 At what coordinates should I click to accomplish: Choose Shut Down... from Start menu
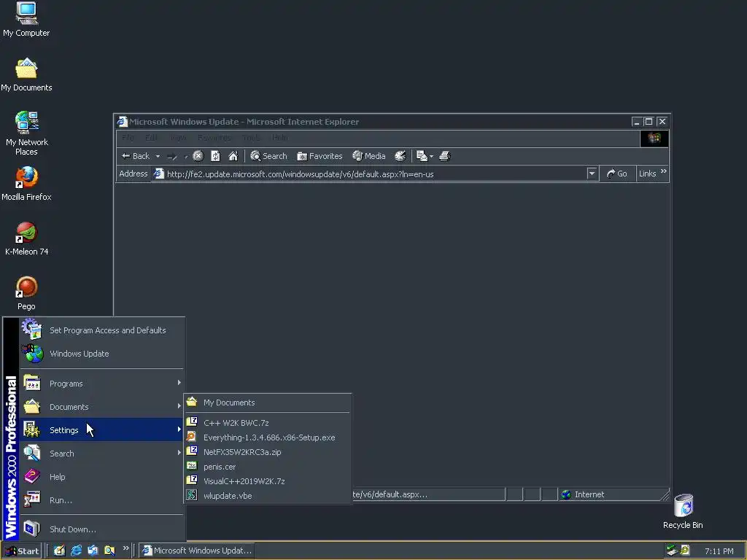click(102, 529)
